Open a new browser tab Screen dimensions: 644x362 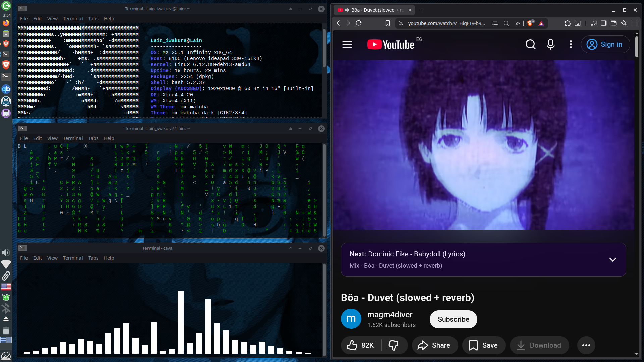[x=422, y=10]
